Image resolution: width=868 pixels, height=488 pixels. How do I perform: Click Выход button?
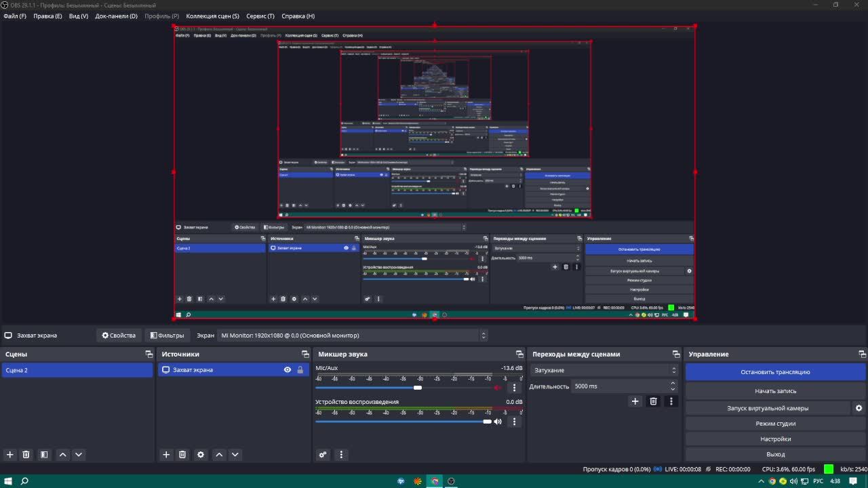pos(775,454)
